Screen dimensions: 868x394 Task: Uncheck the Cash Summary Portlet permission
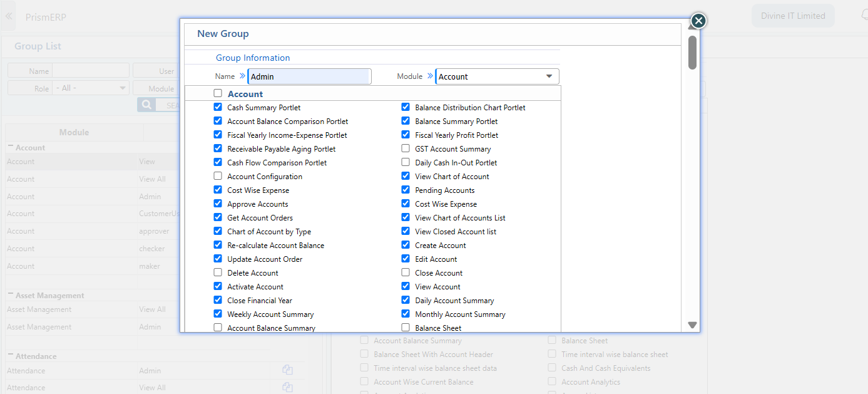[x=218, y=106]
